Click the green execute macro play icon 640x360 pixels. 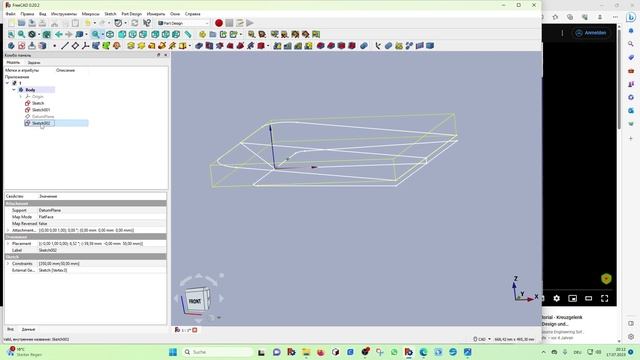pos(250,23)
